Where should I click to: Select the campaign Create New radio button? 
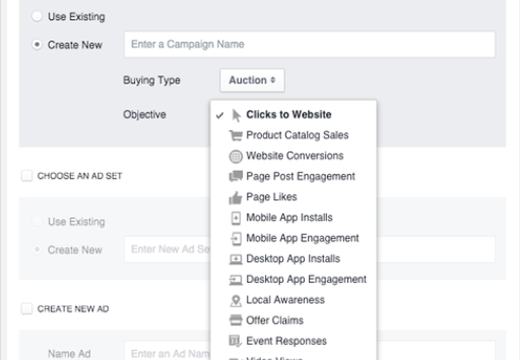[x=37, y=44]
